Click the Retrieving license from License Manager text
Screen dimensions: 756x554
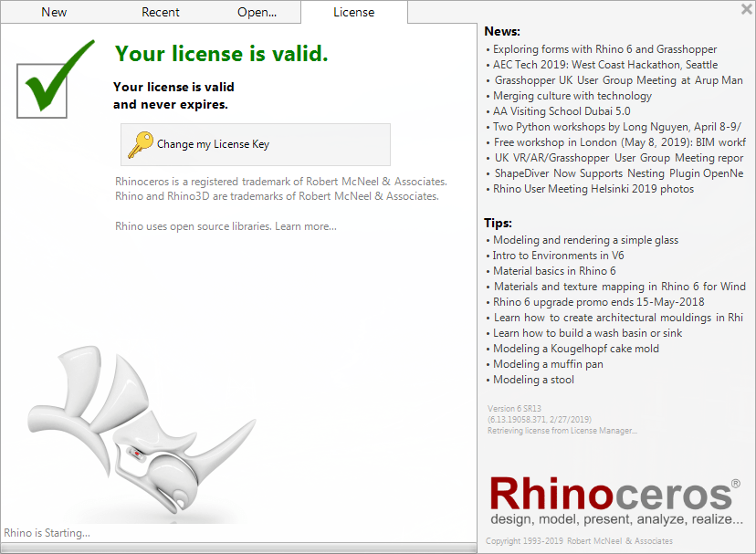coord(562,431)
